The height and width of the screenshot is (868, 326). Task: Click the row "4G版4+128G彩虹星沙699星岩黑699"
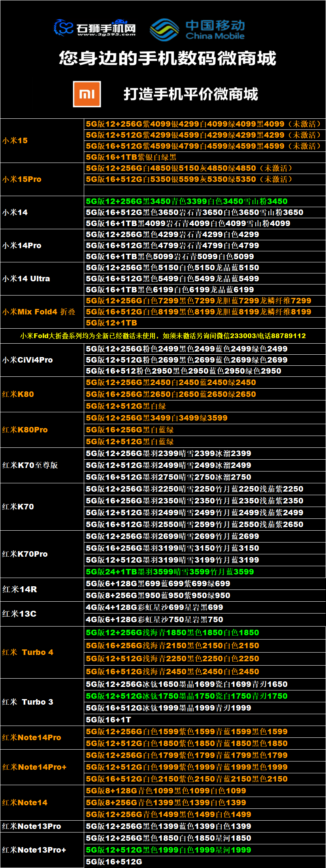point(205,607)
